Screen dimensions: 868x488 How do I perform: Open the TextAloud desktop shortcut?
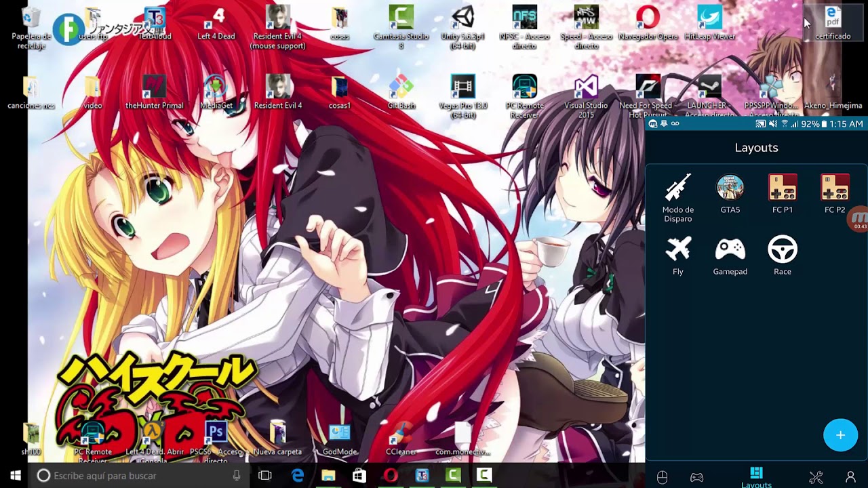click(155, 24)
